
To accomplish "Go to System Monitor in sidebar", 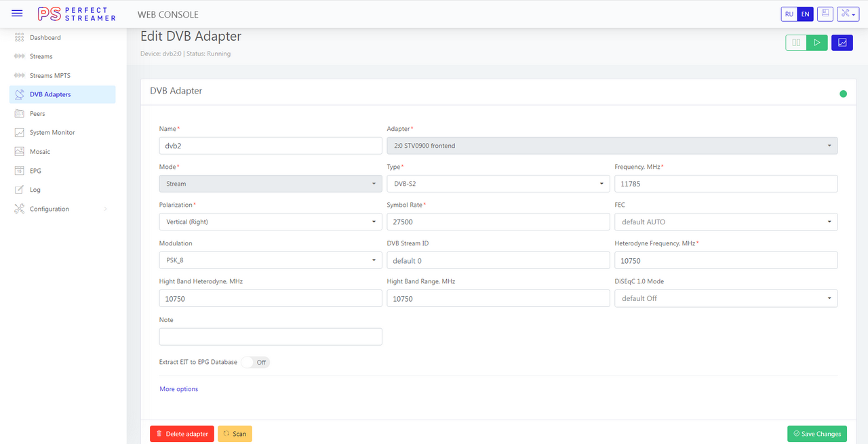I will pos(52,133).
